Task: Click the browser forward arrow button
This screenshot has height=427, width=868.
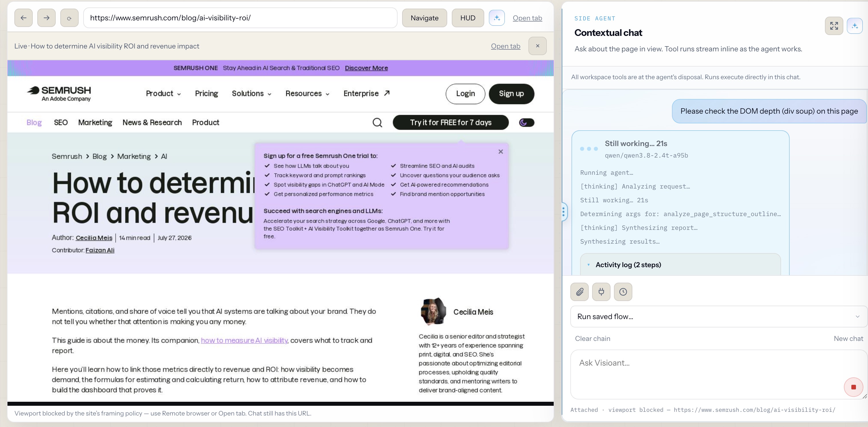Action: click(x=46, y=18)
